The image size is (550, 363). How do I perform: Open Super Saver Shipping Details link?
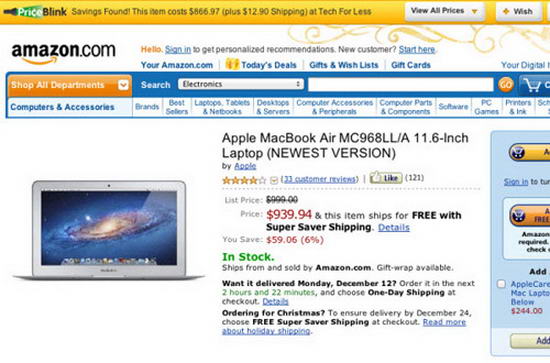click(394, 228)
